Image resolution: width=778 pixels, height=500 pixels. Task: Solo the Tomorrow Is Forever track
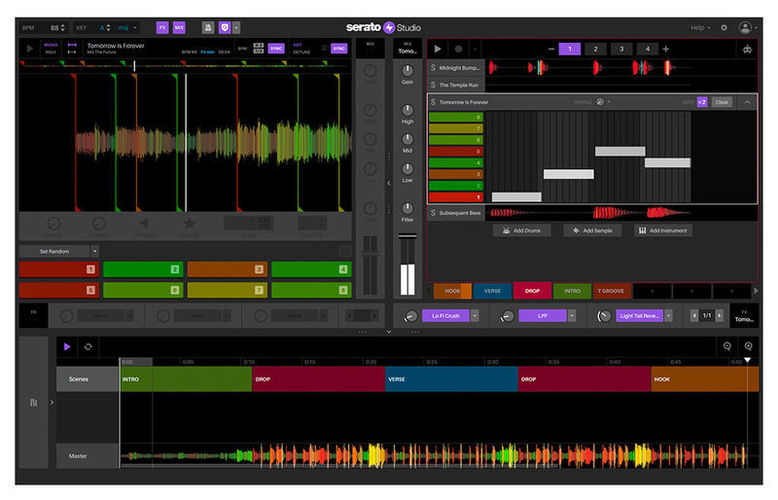coord(433,102)
